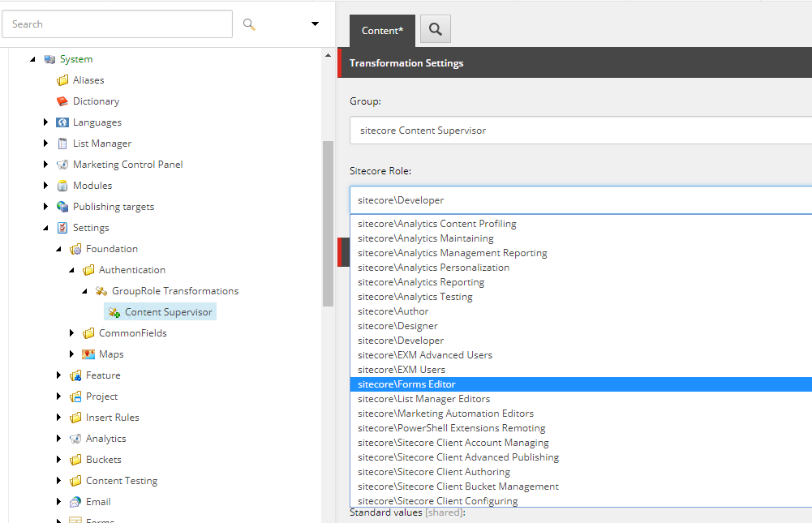The width and height of the screenshot is (812, 523).
Task: Choose sitecore\Sitecore Client Authoring option
Action: tap(581, 472)
